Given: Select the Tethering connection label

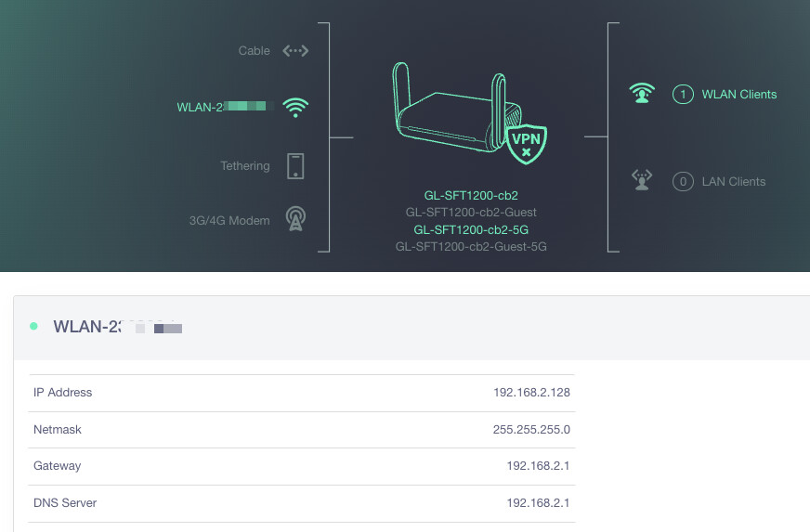Looking at the screenshot, I should tap(244, 166).
